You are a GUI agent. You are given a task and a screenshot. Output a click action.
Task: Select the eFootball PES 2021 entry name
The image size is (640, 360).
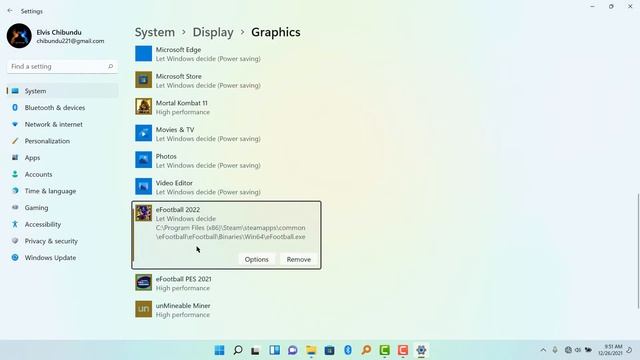click(x=184, y=279)
